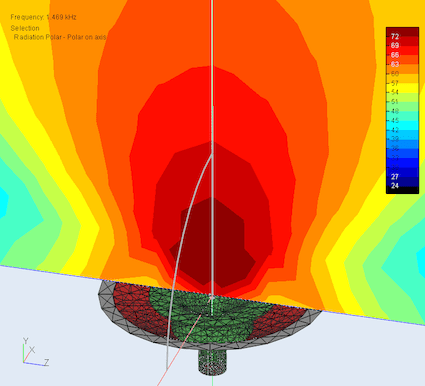Click the 48 legend level

(x=395, y=111)
